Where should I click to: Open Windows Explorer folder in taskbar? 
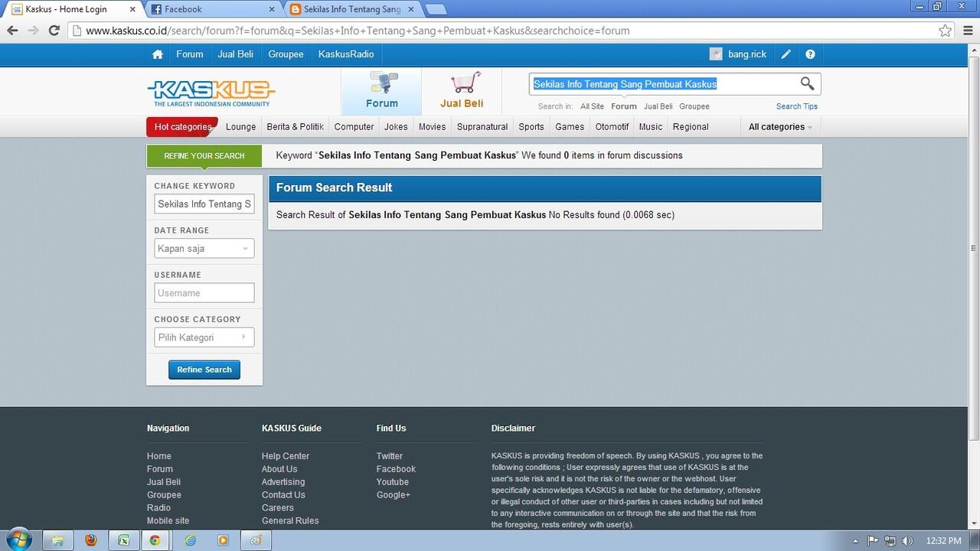(x=57, y=540)
